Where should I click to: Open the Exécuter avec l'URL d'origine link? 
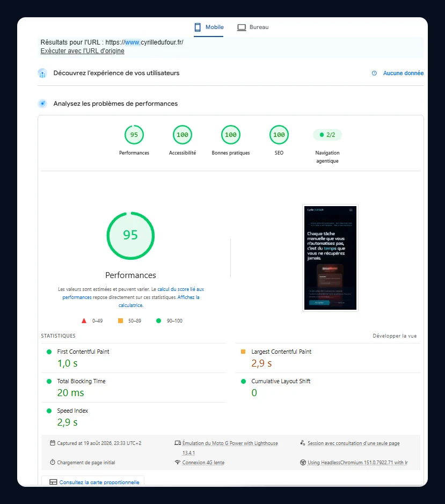click(82, 51)
